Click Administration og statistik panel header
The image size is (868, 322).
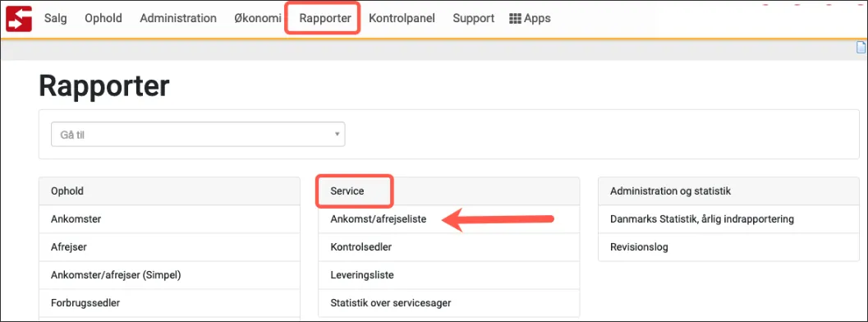pos(728,191)
